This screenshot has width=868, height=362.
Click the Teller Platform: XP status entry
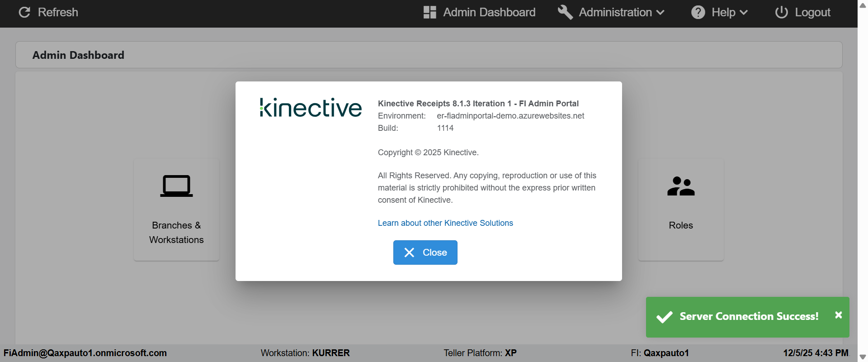(480, 353)
